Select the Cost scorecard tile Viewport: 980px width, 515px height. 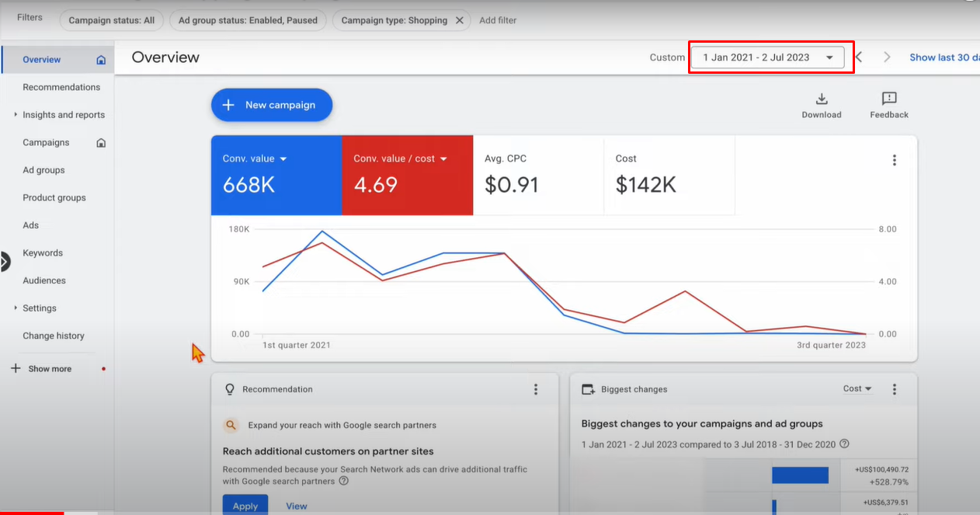(669, 175)
